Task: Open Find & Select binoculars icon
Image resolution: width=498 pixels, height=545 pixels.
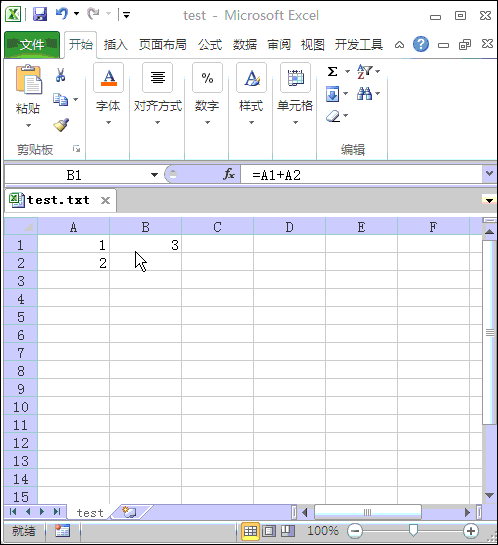Action: tap(364, 93)
